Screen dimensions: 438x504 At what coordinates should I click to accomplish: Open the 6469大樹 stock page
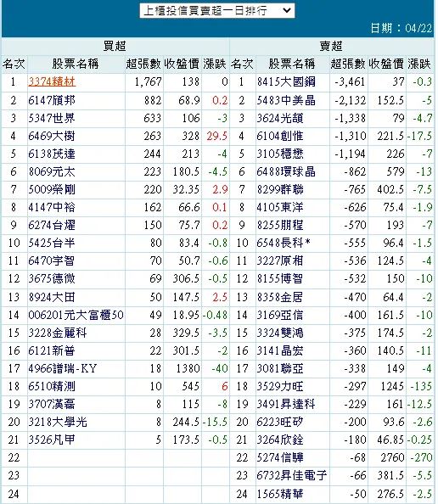tap(52, 137)
